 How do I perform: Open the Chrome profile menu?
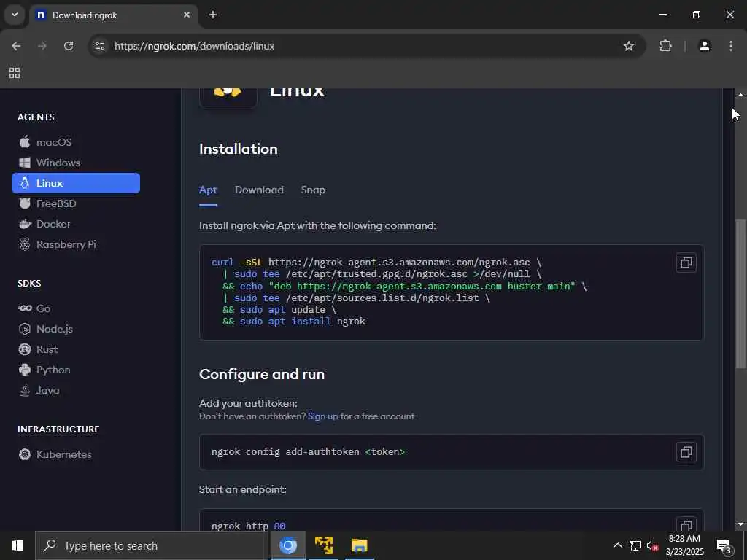(x=705, y=46)
